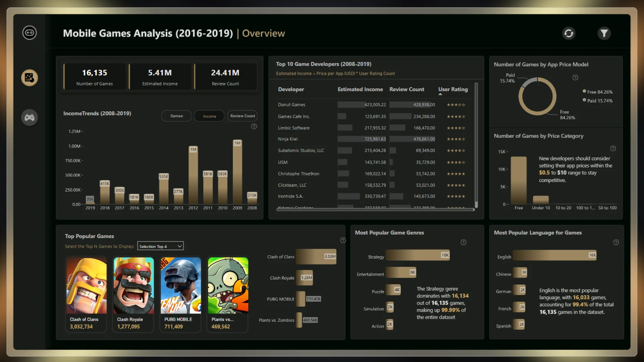This screenshot has height=362, width=644.
Task: Click help icon in Most Popular Genres
Action: pyautogui.click(x=464, y=242)
